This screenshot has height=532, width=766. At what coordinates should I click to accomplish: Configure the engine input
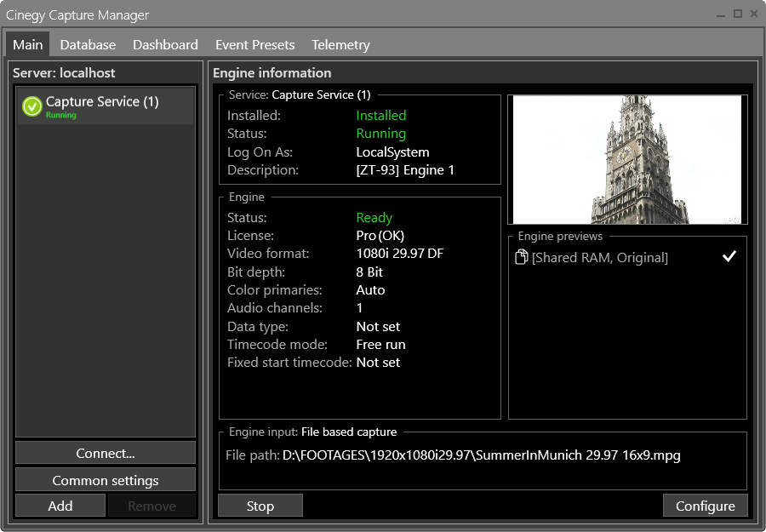tap(706, 505)
